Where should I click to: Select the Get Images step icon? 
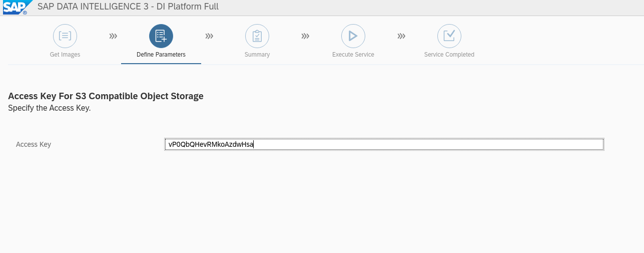65,36
